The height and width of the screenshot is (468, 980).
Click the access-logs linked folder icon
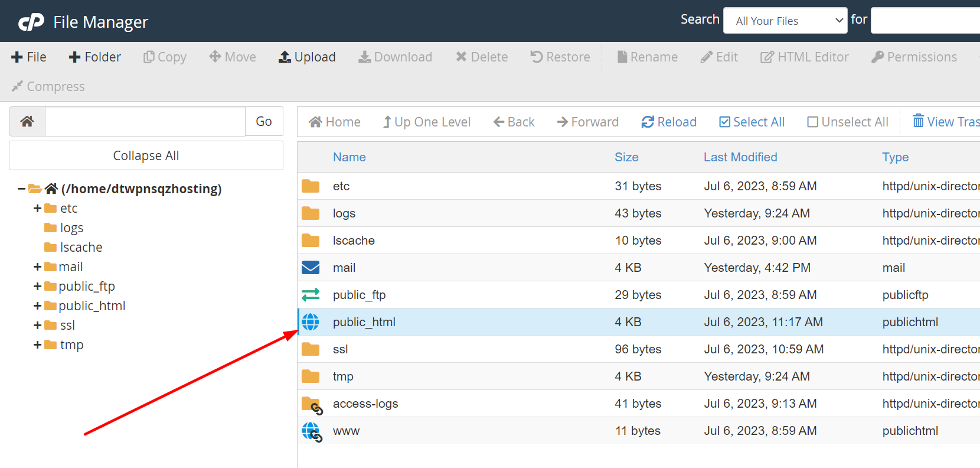(x=312, y=405)
